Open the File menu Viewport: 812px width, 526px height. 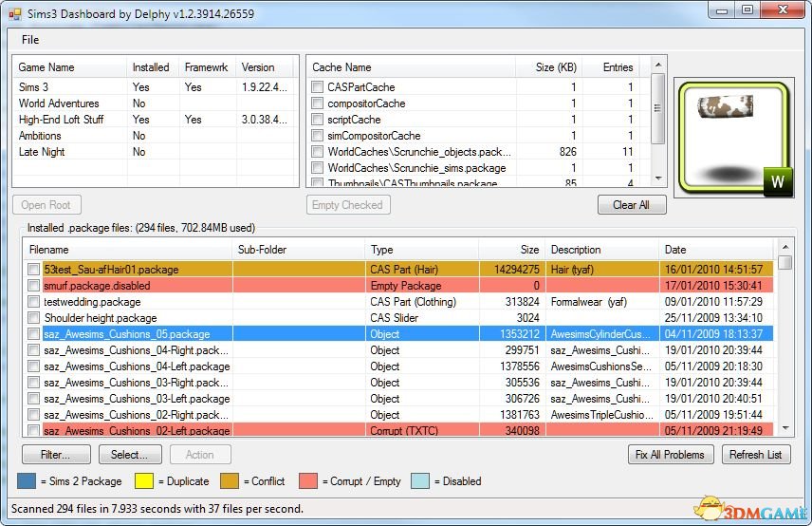click(30, 40)
